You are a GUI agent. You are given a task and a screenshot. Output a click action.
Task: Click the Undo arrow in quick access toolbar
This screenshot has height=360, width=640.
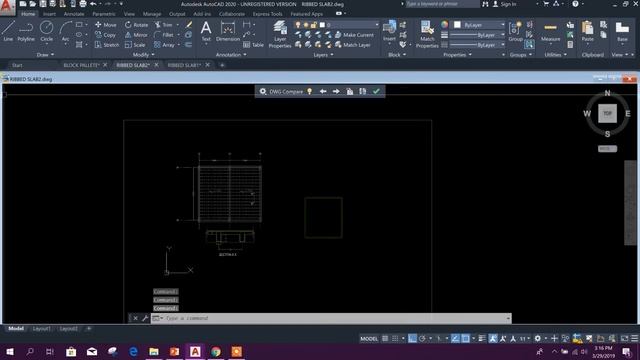coord(93,4)
